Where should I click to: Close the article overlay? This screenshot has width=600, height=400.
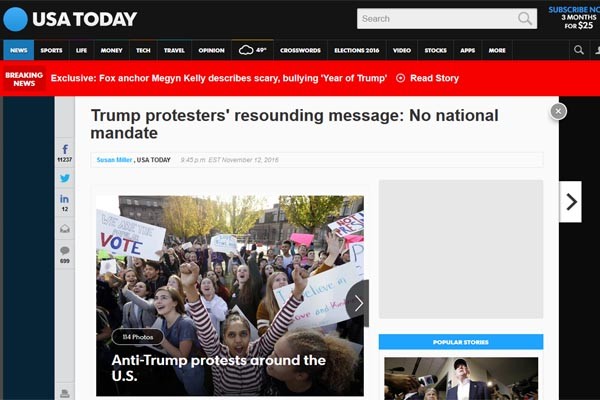point(558,111)
